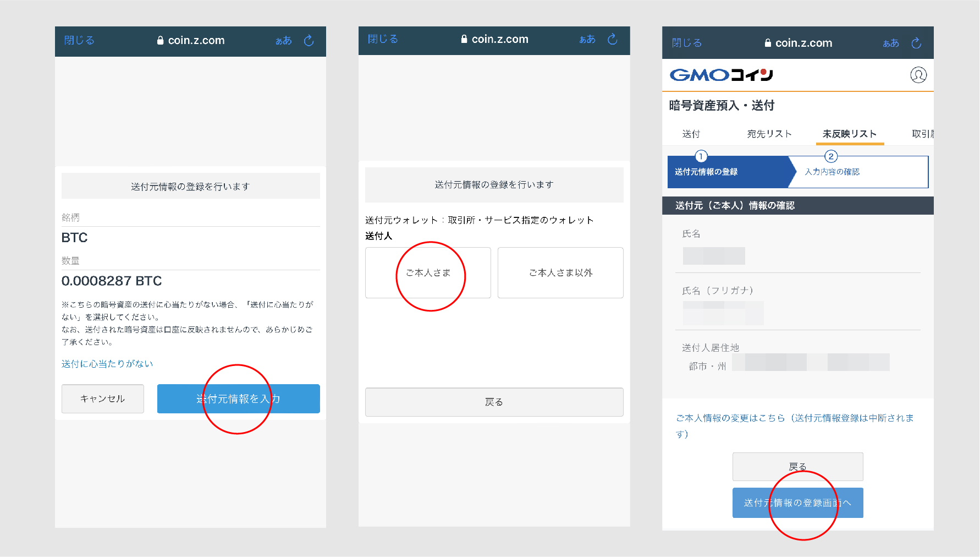The height and width of the screenshot is (557, 980).
Task: Click the GMOコイン logo
Action: click(x=722, y=75)
